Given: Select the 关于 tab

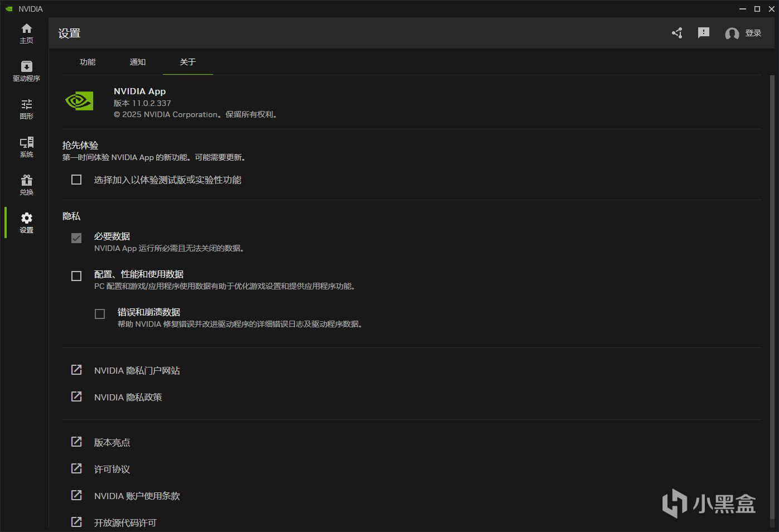Looking at the screenshot, I should click(x=188, y=62).
